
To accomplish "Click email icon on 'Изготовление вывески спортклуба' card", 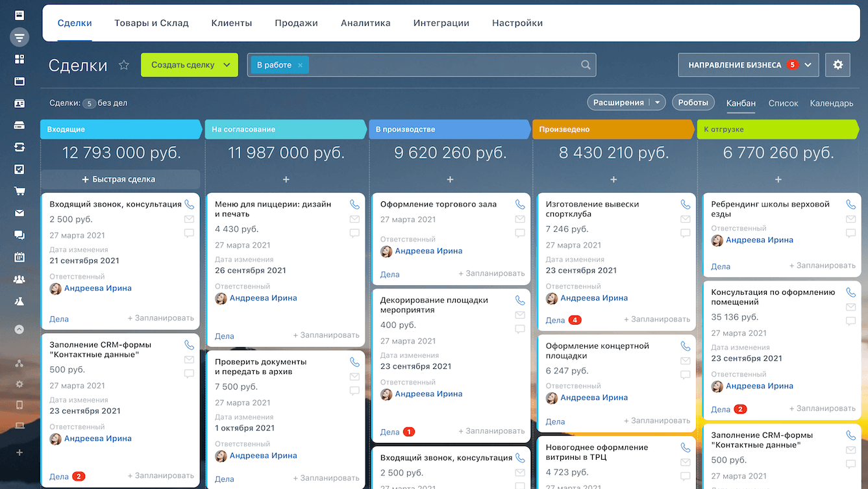I will tap(686, 219).
